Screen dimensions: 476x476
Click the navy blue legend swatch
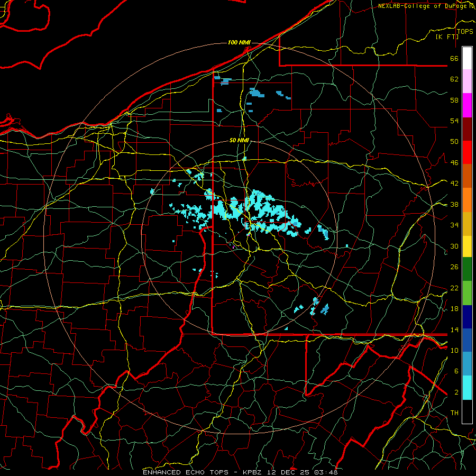pyautogui.click(x=467, y=317)
